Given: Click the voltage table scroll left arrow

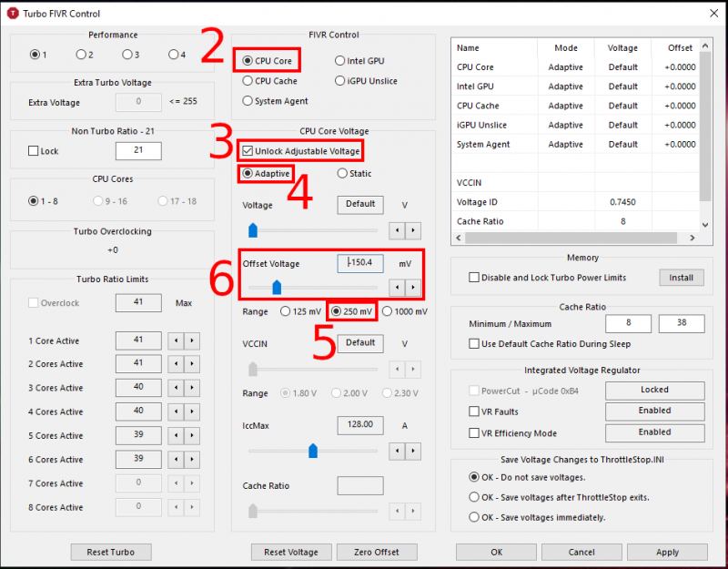Looking at the screenshot, I should pos(459,238).
